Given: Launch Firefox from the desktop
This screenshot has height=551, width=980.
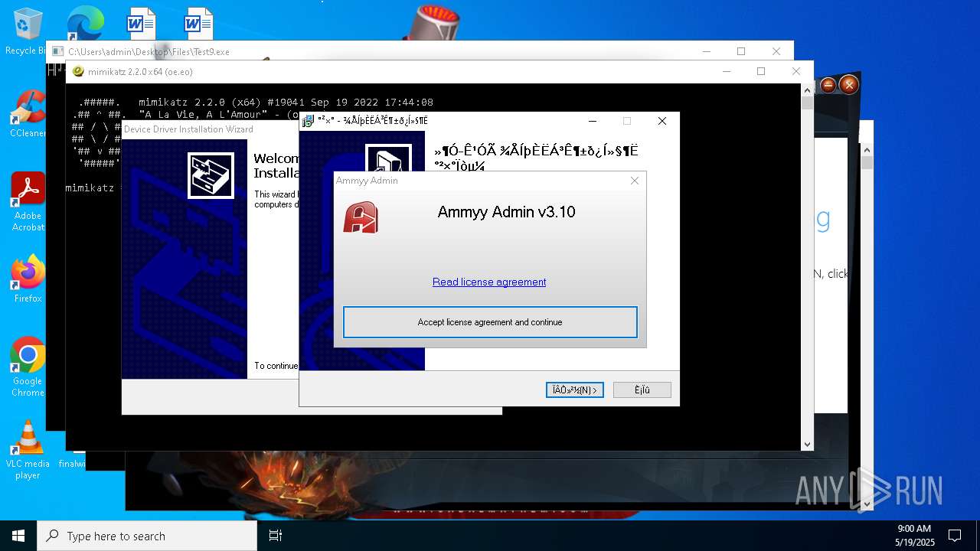Looking at the screenshot, I should (x=28, y=279).
